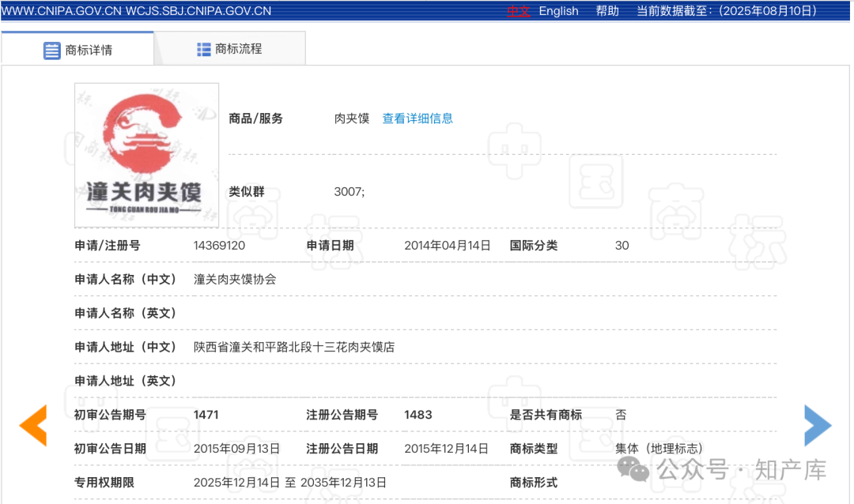Switch to the 商标流程 tab
Image resolution: width=854 pixels, height=504 pixels.
pos(229,49)
